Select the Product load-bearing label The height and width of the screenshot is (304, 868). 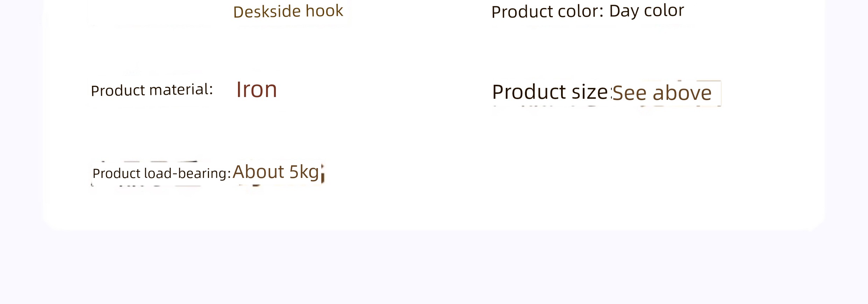[162, 173]
